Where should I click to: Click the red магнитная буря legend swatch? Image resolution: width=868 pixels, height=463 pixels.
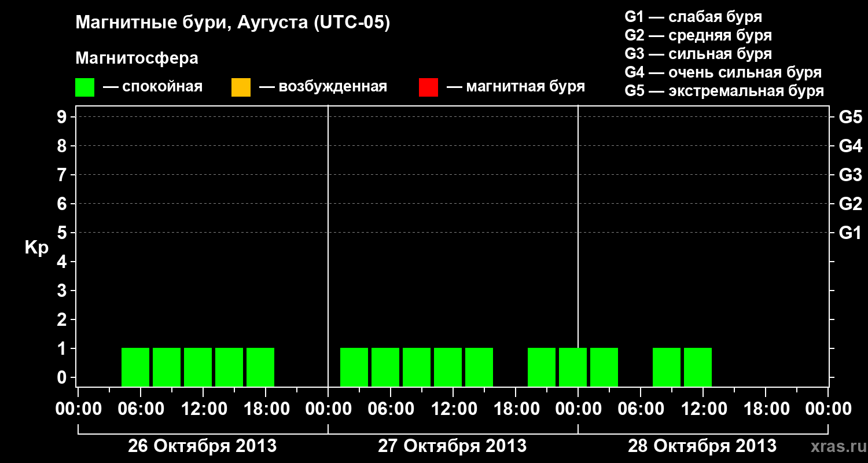(x=428, y=87)
